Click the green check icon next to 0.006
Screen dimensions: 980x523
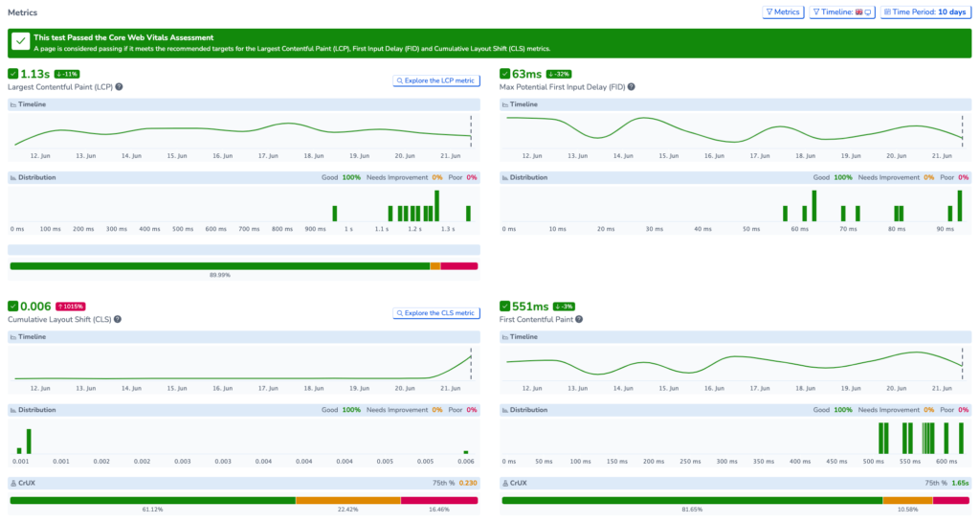12,306
